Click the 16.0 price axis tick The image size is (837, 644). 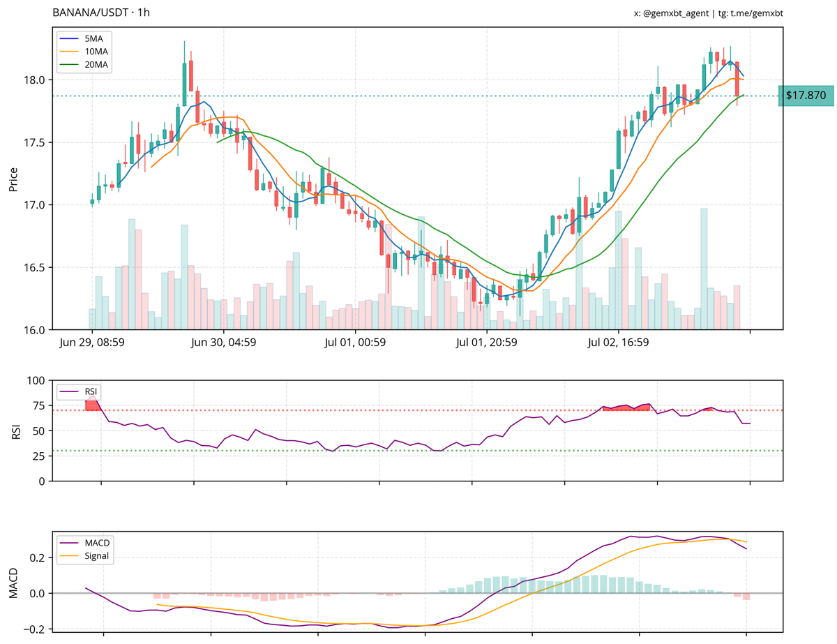(33, 330)
